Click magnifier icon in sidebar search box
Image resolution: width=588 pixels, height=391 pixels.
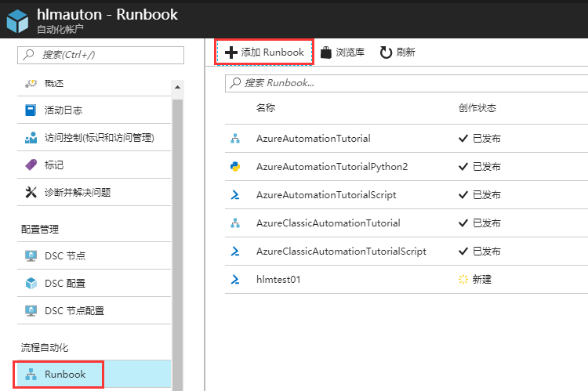click(28, 55)
